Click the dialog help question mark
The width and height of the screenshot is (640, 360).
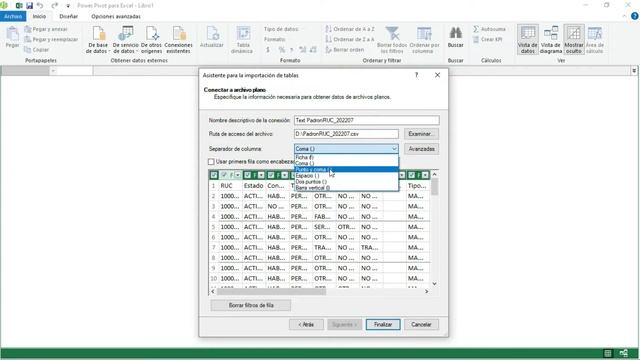416,75
